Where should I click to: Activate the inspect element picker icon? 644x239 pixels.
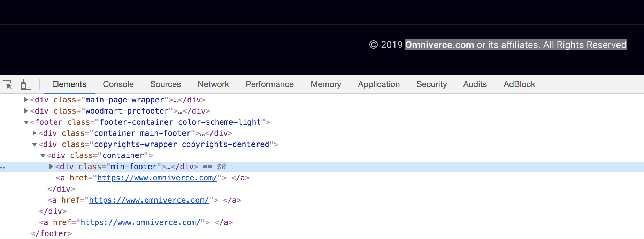click(x=7, y=84)
